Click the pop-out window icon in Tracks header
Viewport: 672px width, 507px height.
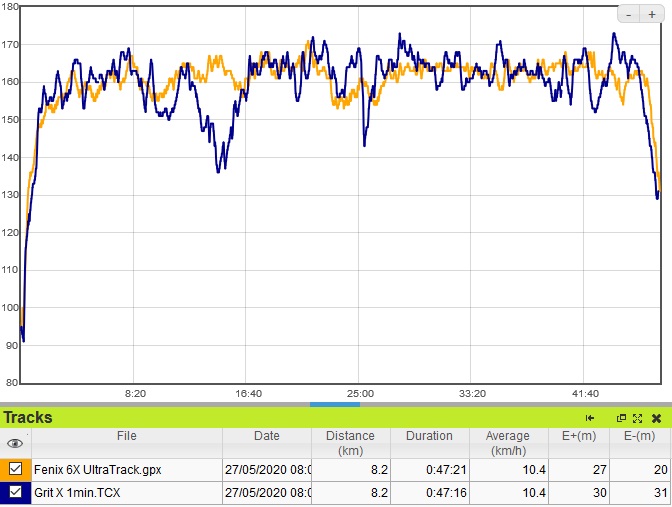point(621,418)
